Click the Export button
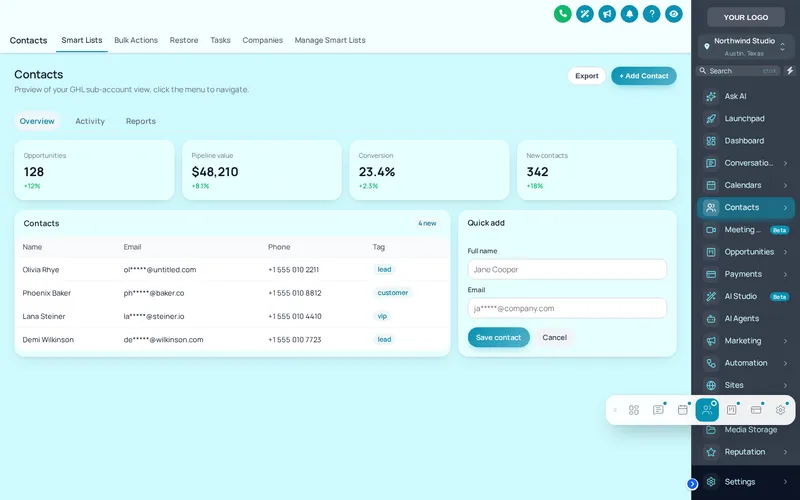The width and height of the screenshot is (800, 500). [587, 76]
